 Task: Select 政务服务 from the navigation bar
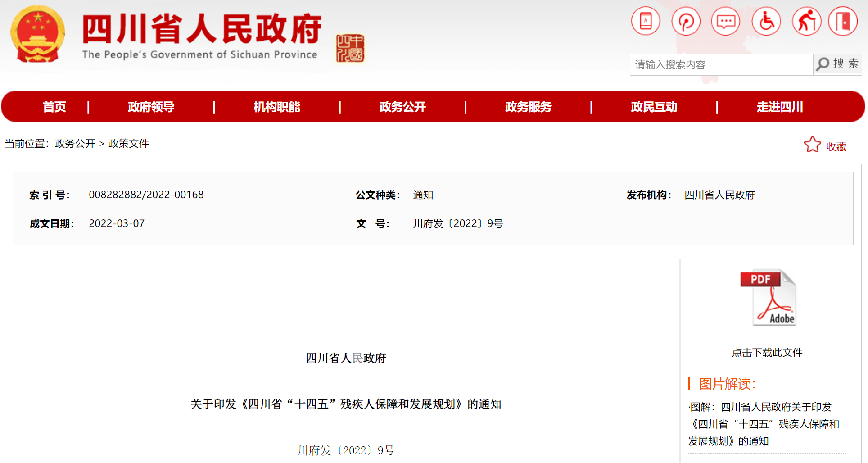click(x=528, y=107)
